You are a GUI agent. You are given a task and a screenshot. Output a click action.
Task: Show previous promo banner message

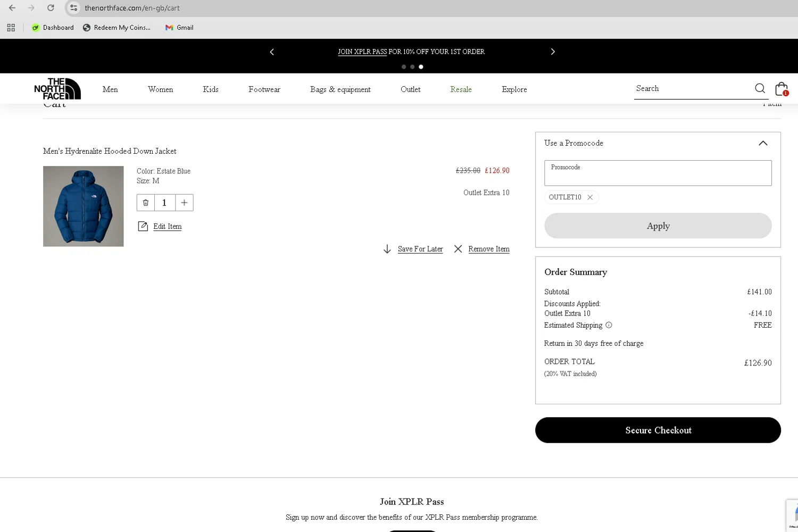pos(272,52)
